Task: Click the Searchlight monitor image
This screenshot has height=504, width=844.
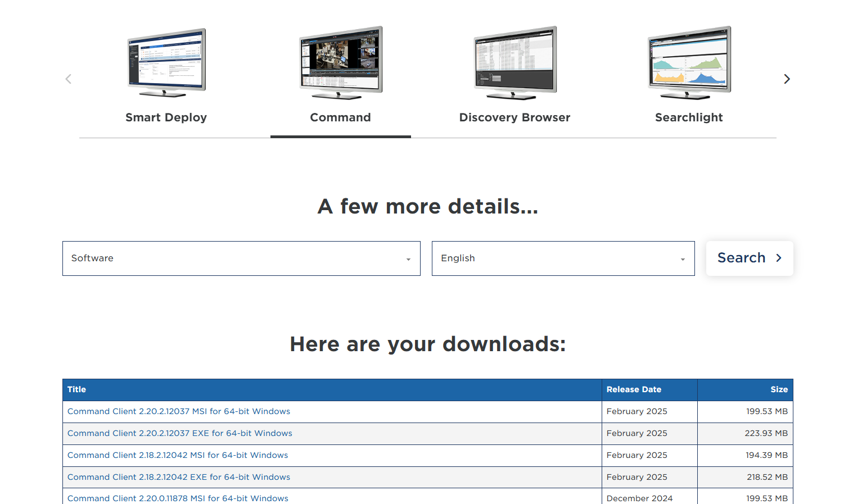Action: coord(689,62)
